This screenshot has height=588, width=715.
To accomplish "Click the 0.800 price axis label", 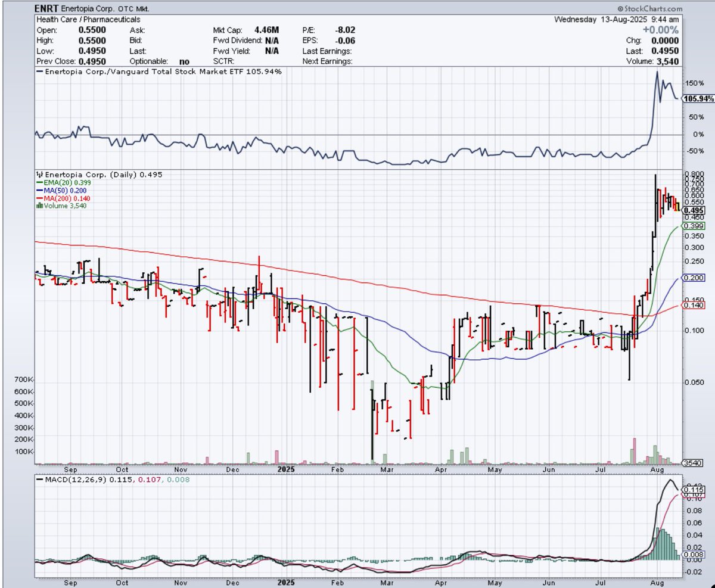I will (x=695, y=175).
